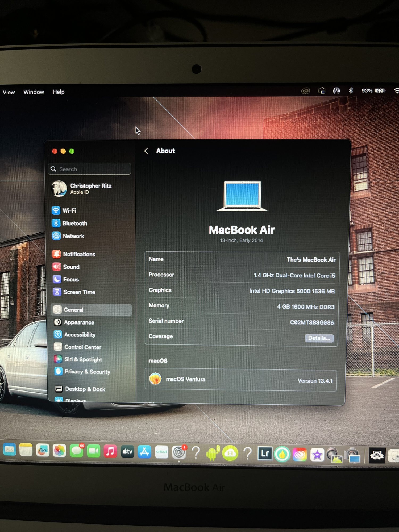Screen dimensions: 399x532
Task: Open Notes from the Dock
Action: pos(26,450)
